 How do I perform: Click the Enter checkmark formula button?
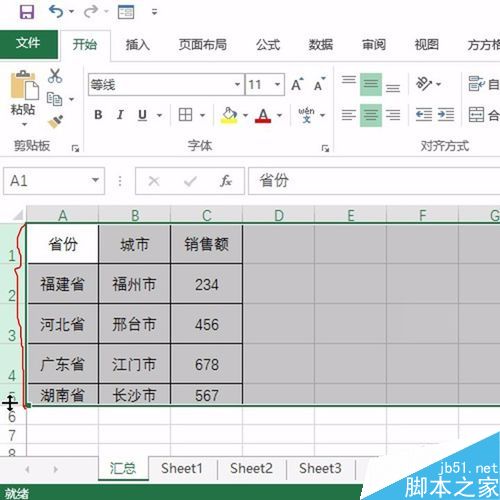pos(190,181)
